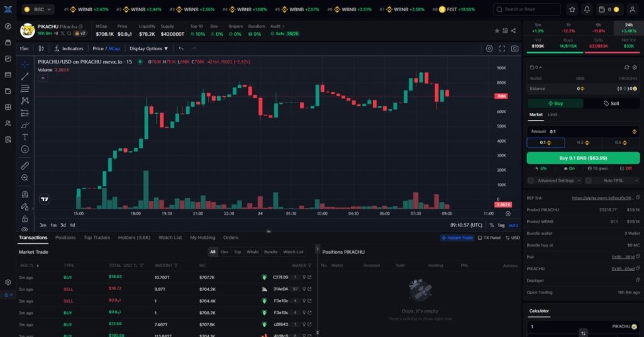Select the forecasting and measurement tool

[x=25, y=113]
